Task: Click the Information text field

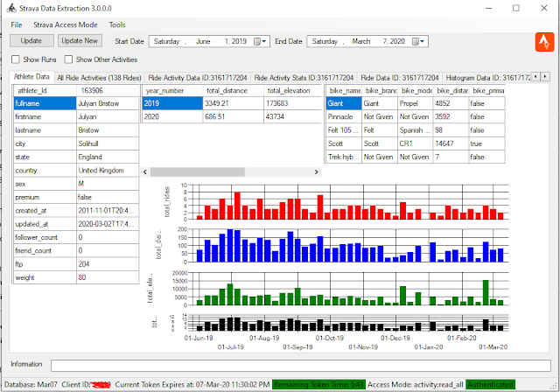Action: point(301,366)
